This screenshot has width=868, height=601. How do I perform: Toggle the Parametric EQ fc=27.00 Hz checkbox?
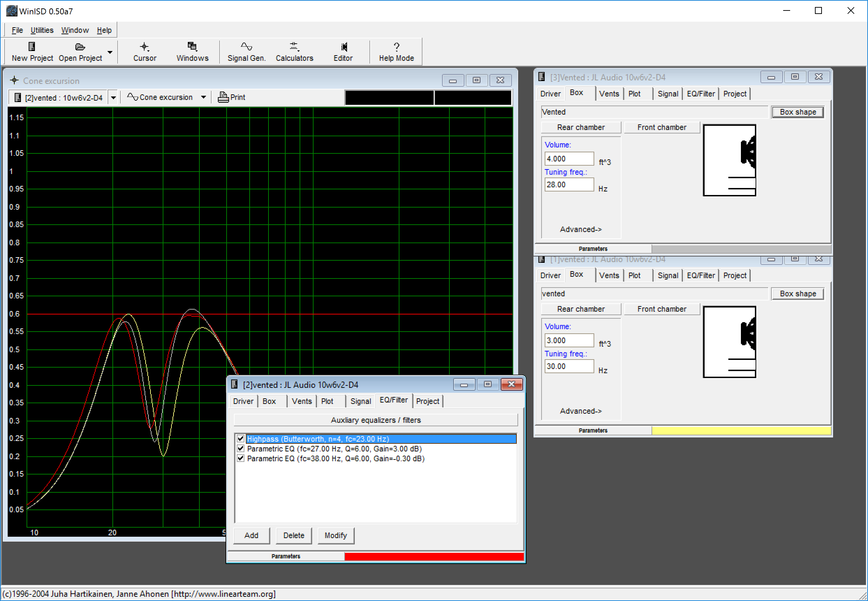pyautogui.click(x=241, y=448)
